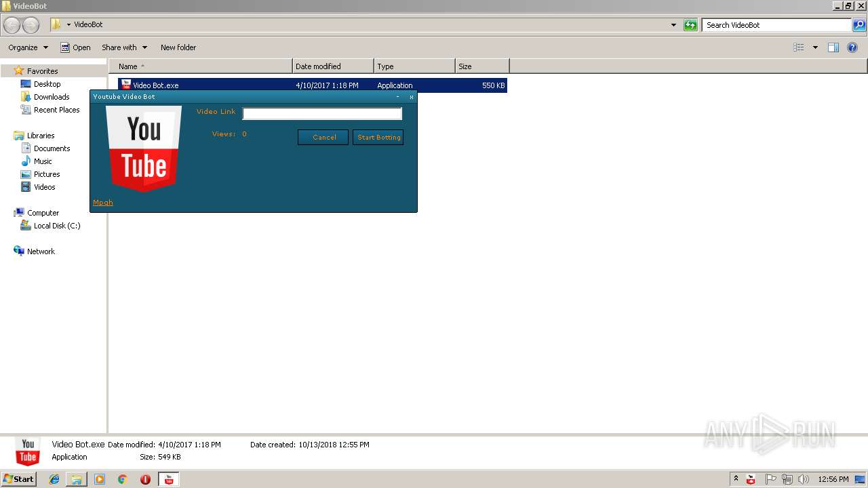Show hidden tray icons arrow

[x=736, y=479]
